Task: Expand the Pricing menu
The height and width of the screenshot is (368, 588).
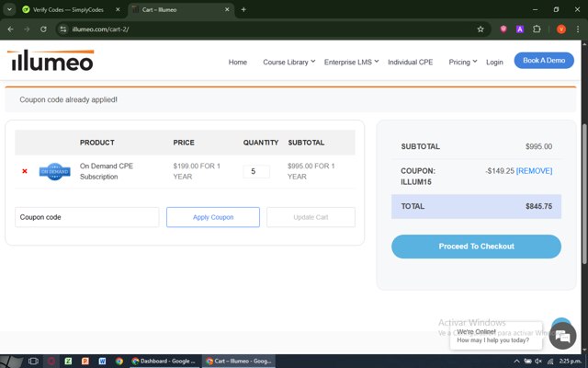Action: [x=463, y=63]
